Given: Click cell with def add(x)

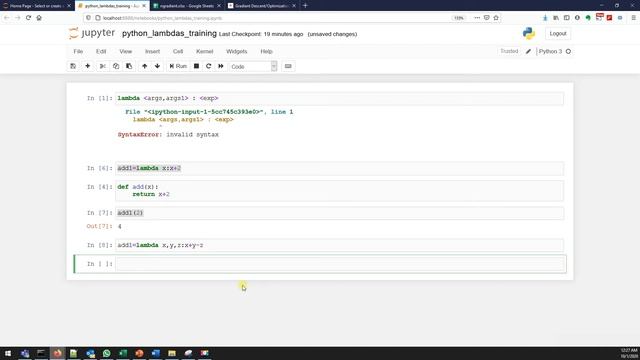Looking at the screenshot, I should tap(340, 191).
